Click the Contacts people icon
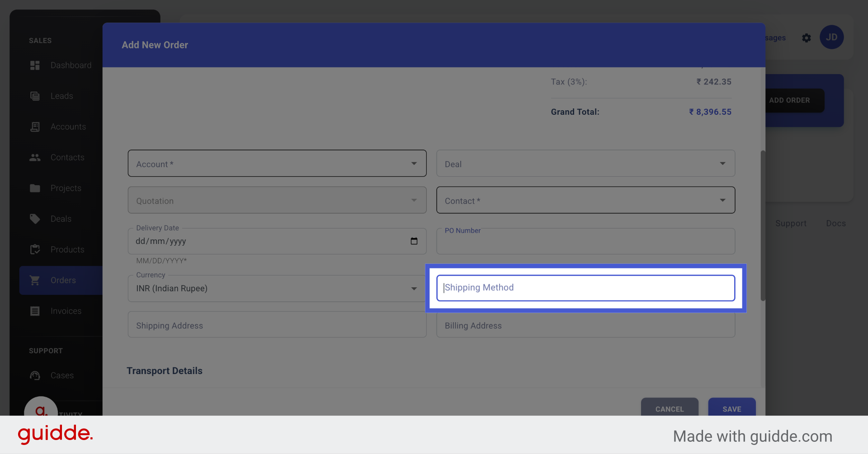Viewport: 868px width, 454px height. click(x=35, y=157)
